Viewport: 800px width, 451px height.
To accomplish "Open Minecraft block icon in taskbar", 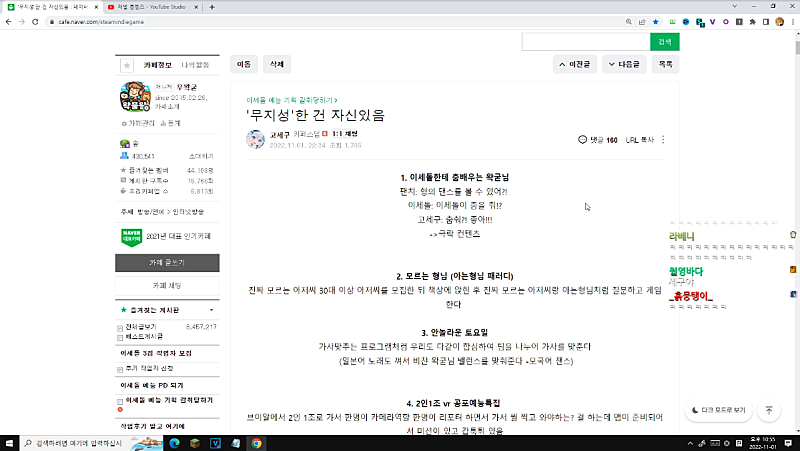I will (x=195, y=443).
